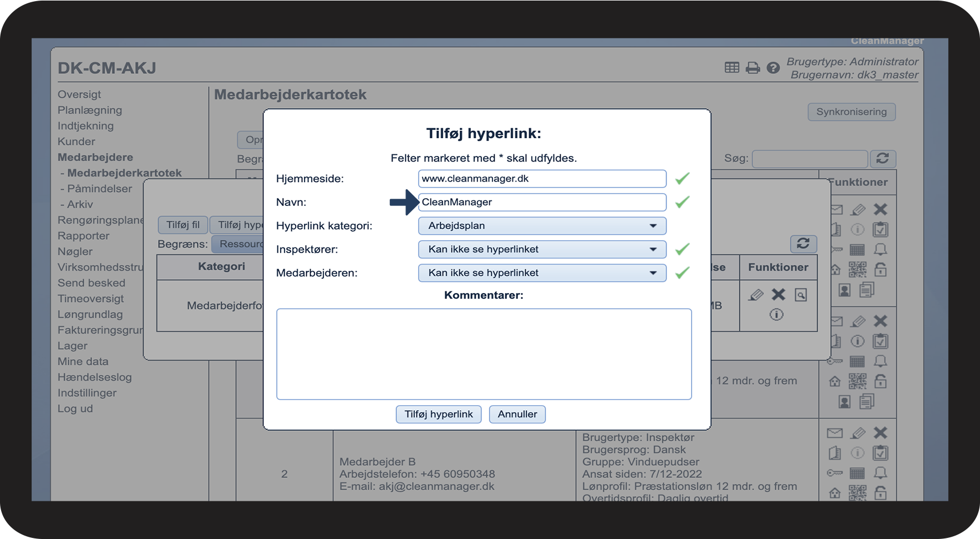Click the Hjemmeside input field
This screenshot has width=980, height=539.
tap(542, 179)
